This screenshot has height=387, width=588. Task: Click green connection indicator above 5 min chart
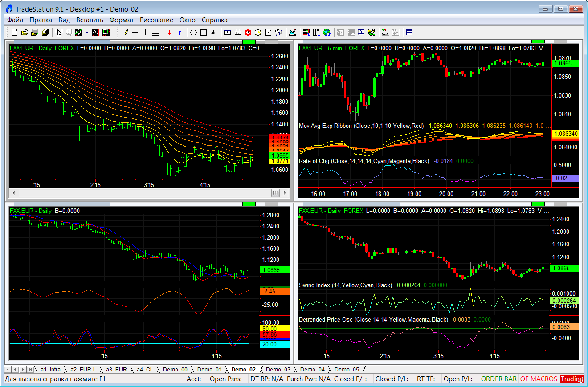(538, 41)
